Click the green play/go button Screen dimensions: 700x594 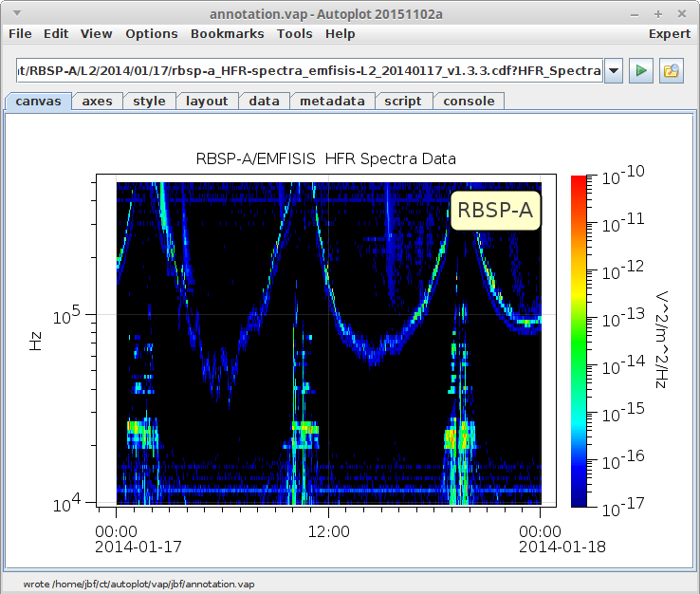[x=641, y=71]
